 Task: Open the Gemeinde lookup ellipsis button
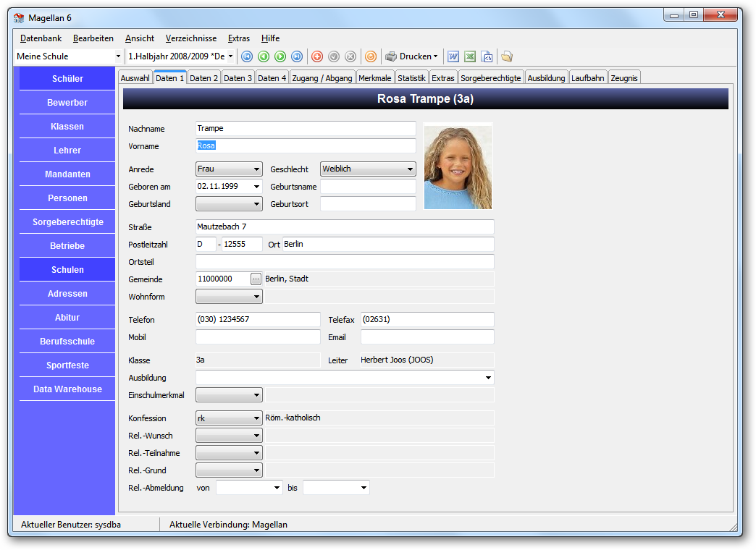click(256, 279)
